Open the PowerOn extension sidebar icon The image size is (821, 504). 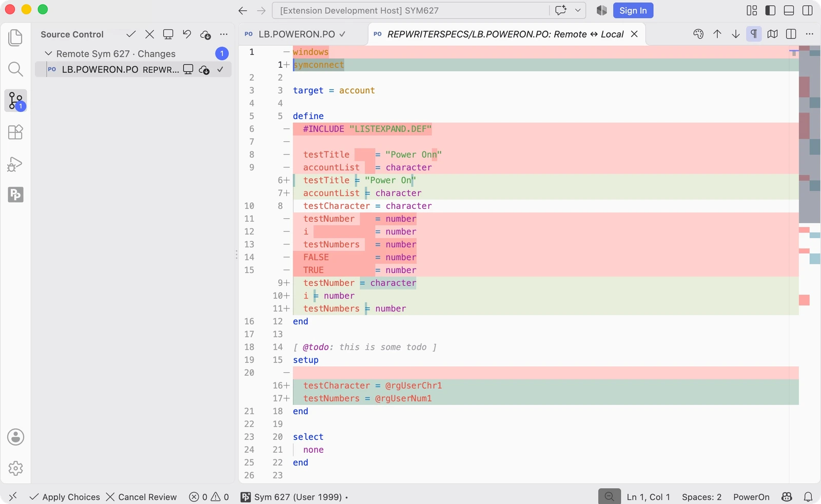[x=15, y=195]
